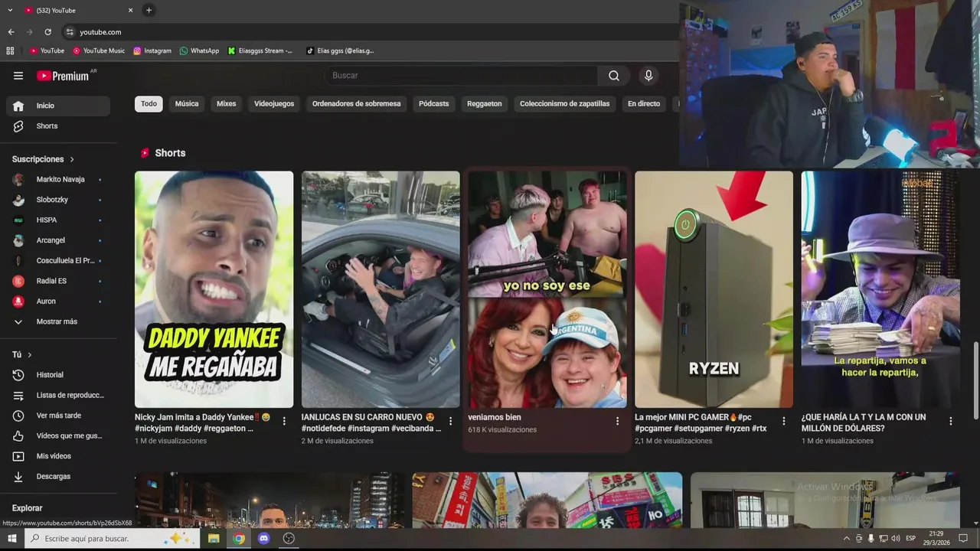Open Elias ggs TikTok bookmark
This screenshot has height=551, width=980.
[x=340, y=51]
